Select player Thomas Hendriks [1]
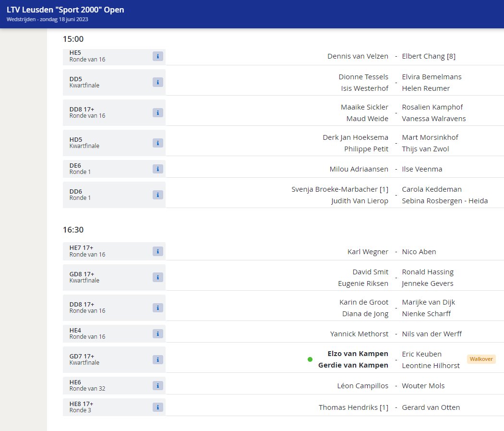 pyautogui.click(x=353, y=407)
